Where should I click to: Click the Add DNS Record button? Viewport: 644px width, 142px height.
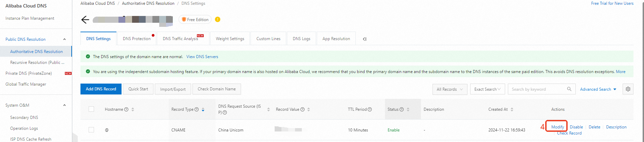pyautogui.click(x=101, y=89)
